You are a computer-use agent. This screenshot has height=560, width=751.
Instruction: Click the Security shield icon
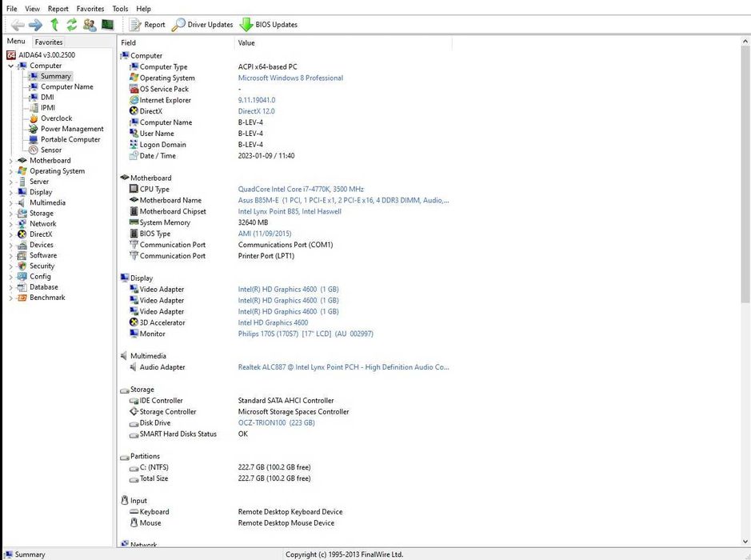point(22,266)
